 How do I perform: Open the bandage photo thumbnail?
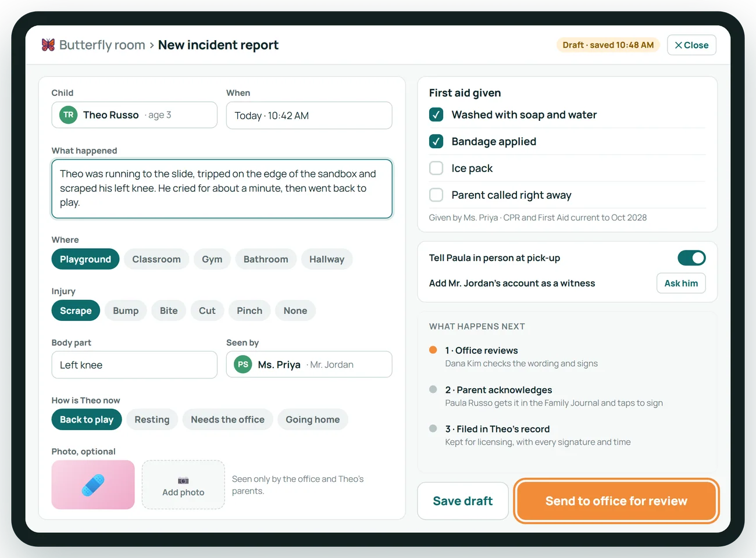[x=93, y=485]
